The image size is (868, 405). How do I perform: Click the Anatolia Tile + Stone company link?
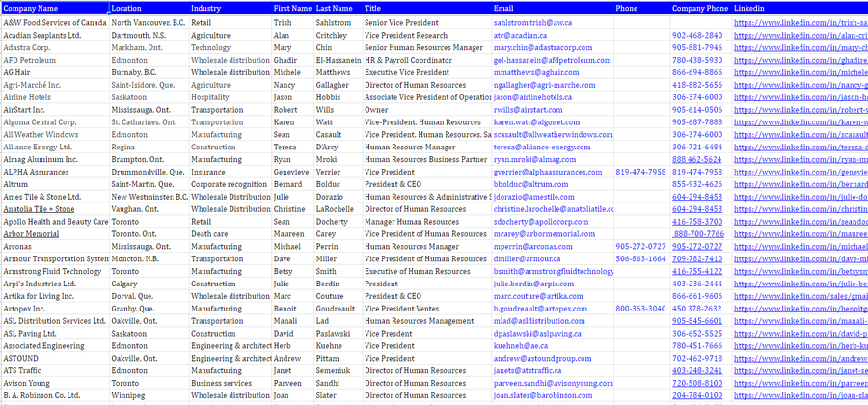tap(39, 209)
